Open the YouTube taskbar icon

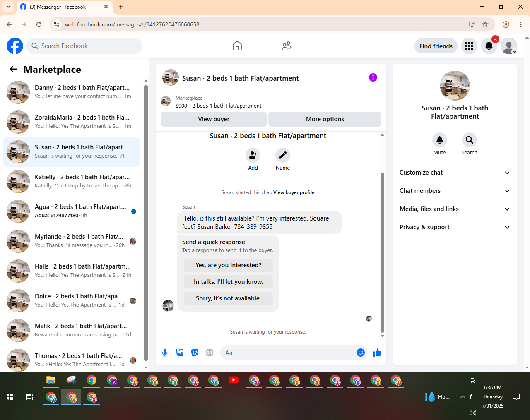click(x=234, y=380)
